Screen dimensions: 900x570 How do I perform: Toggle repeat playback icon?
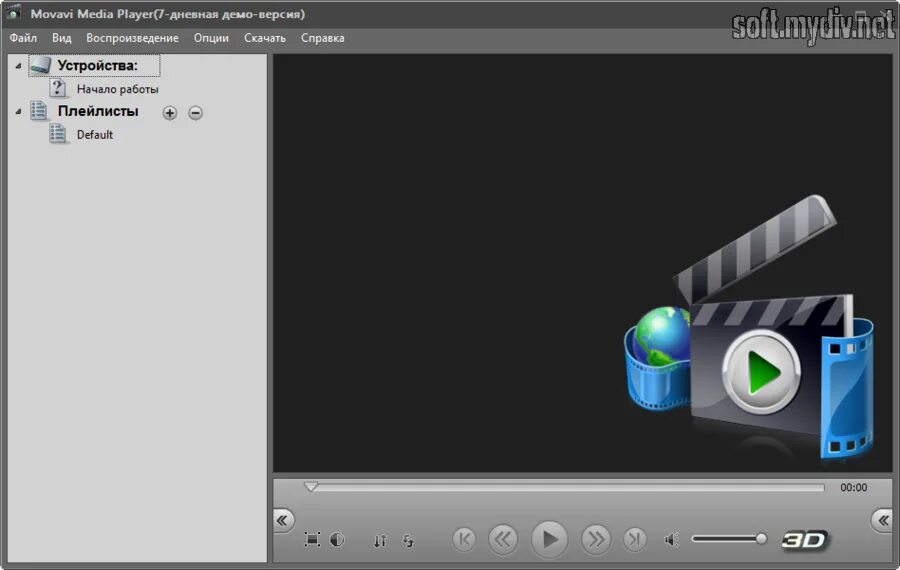pyautogui.click(x=408, y=540)
